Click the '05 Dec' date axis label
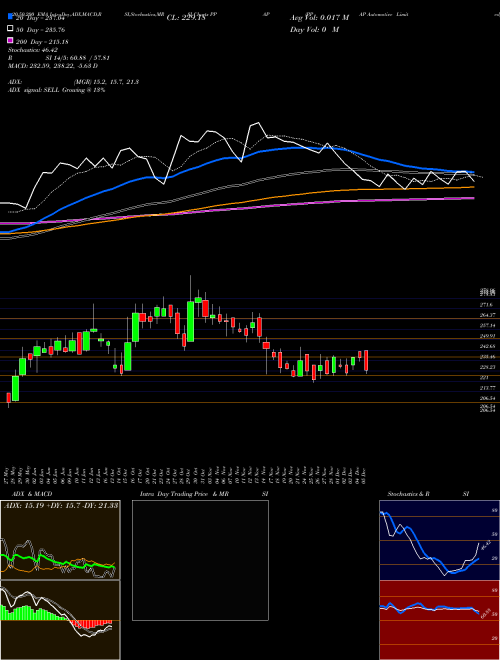Viewport: 500px width, 660px height. pyautogui.click(x=363, y=475)
